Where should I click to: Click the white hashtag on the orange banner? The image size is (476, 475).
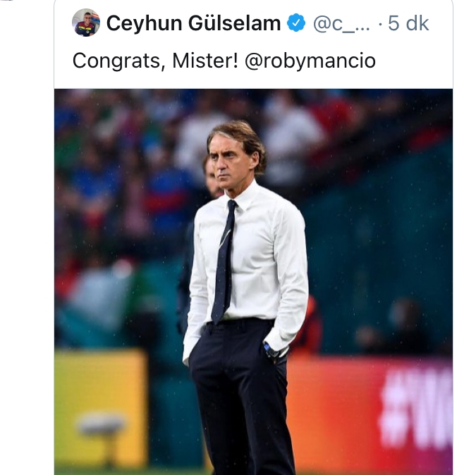[x=416, y=407]
